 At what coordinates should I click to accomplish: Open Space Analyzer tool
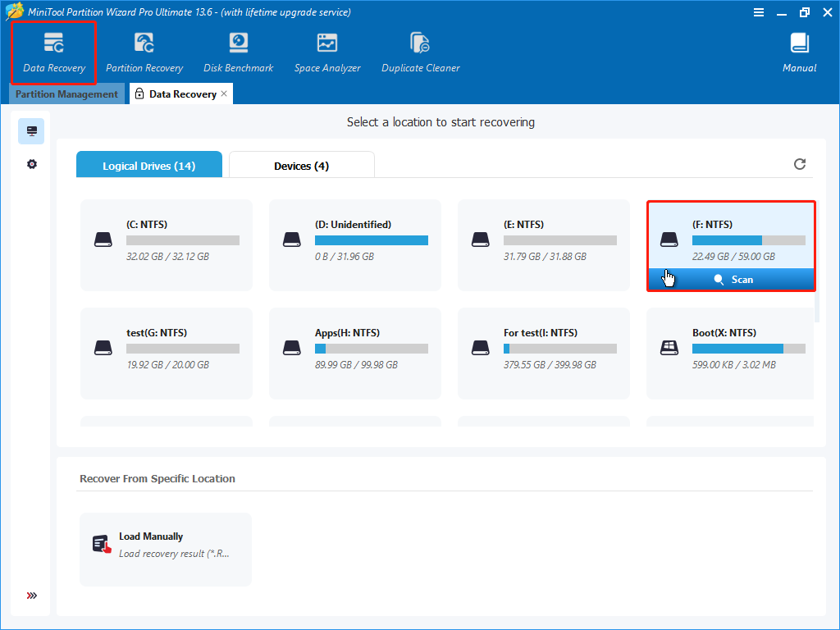pos(326,52)
